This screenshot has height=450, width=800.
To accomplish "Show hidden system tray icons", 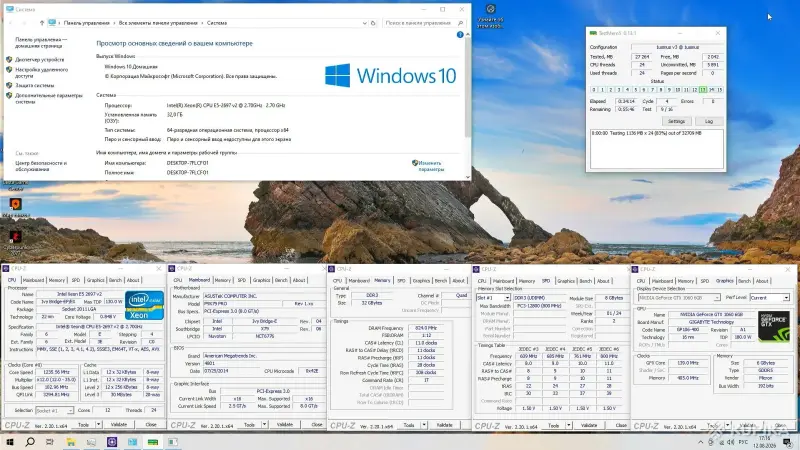I will (x=701, y=442).
